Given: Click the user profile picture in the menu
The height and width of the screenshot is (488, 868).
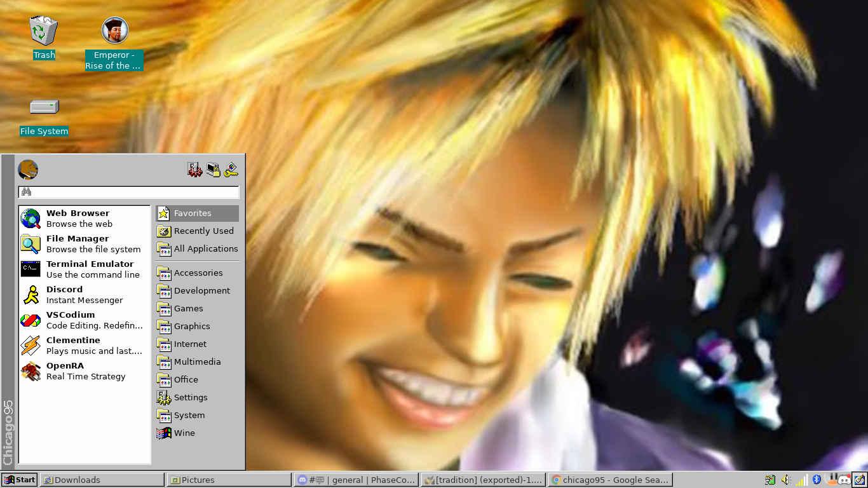Looking at the screenshot, I should coord(28,170).
